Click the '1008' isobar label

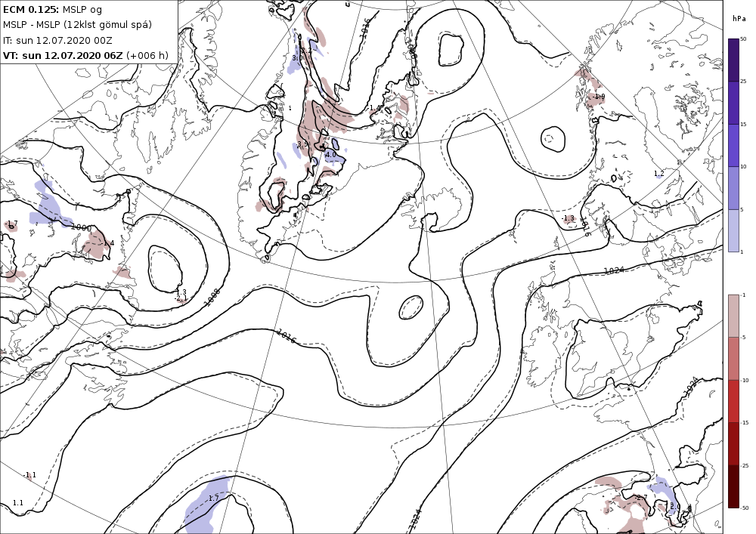[x=211, y=297]
